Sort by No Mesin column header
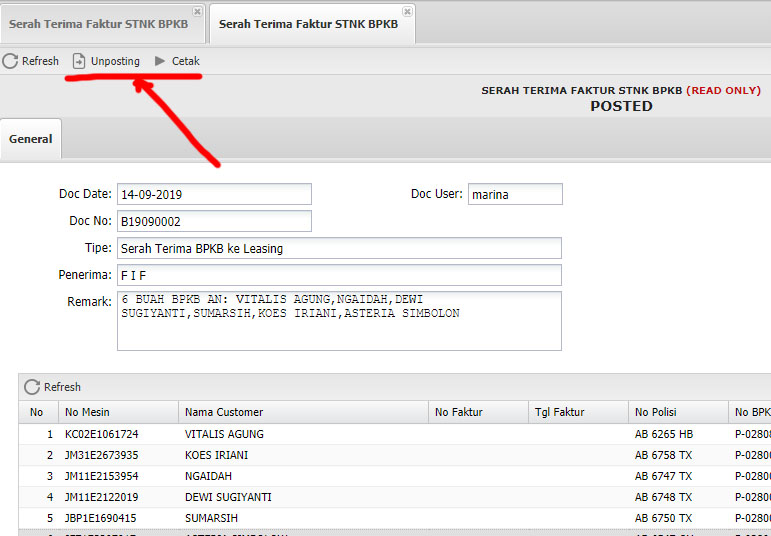This screenshot has height=536, width=771. tap(117, 412)
